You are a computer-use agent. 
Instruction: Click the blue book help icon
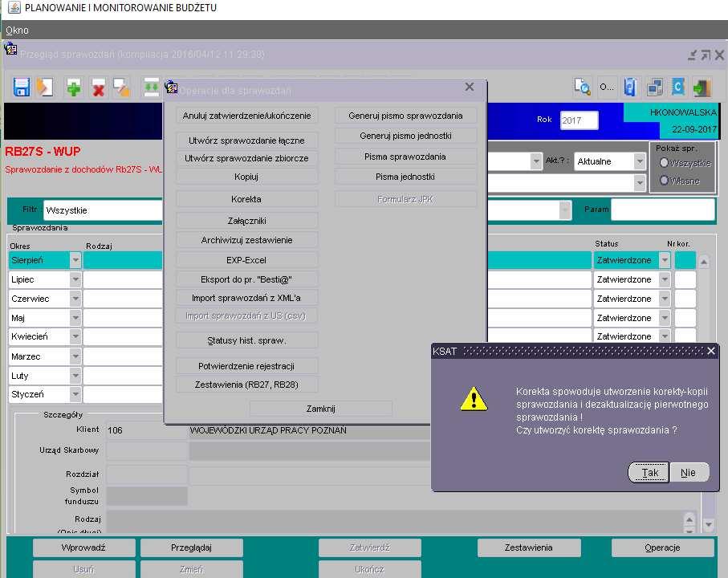[630, 87]
